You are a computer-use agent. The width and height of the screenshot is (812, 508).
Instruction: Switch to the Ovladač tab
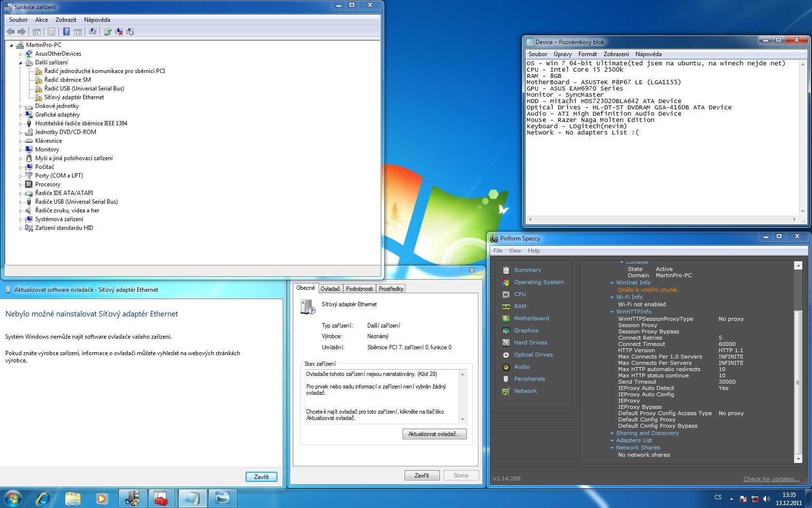coord(330,289)
